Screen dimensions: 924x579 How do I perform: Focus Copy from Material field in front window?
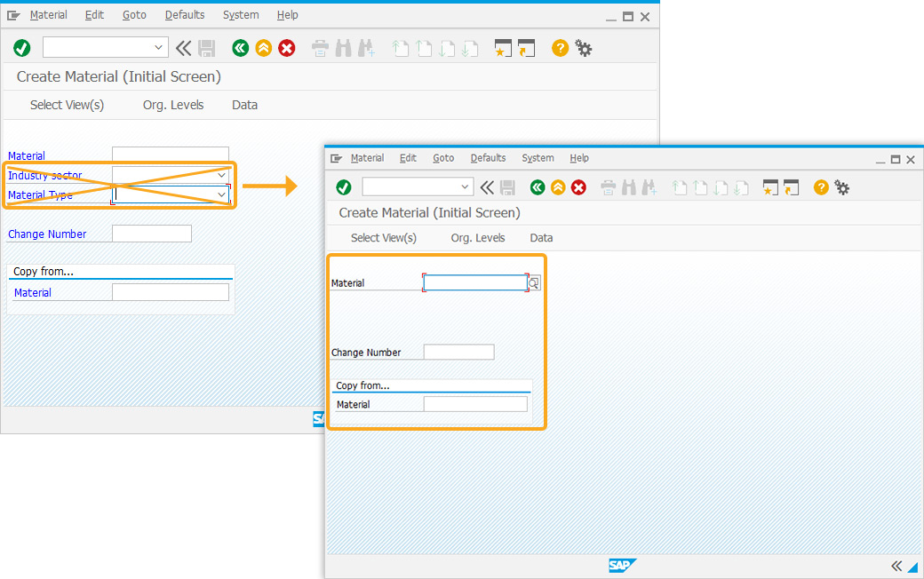point(475,404)
